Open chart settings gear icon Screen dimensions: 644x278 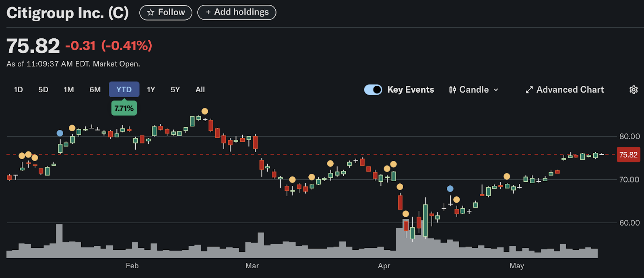coord(634,89)
